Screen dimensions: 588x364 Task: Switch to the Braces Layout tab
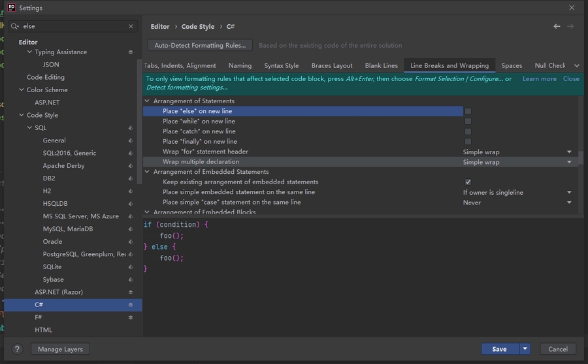pyautogui.click(x=332, y=65)
